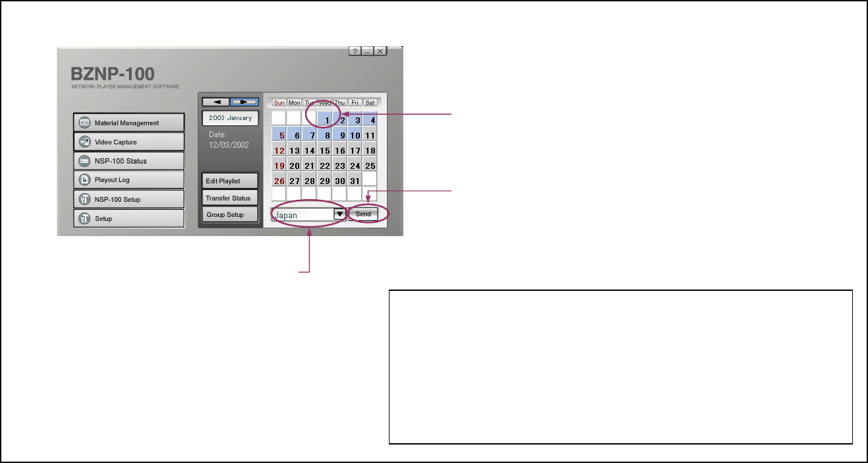Open the Setup button at bottom
Viewport: 868px width, 463px height.
coord(129,218)
